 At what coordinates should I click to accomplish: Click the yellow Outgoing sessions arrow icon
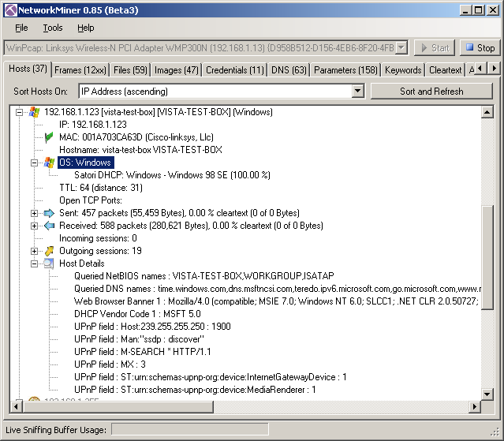tap(49, 251)
